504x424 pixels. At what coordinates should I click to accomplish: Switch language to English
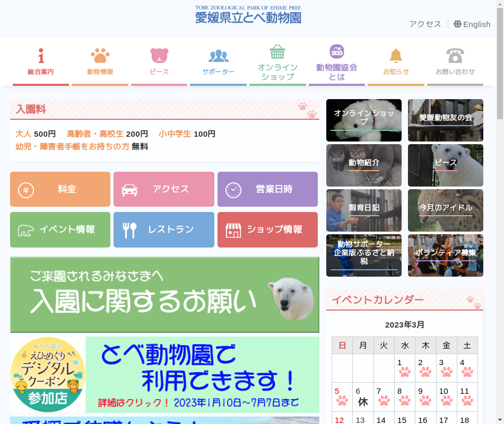[472, 24]
